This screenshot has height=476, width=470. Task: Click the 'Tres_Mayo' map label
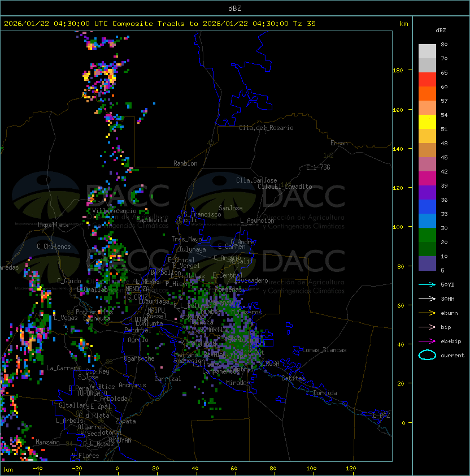[186, 239]
